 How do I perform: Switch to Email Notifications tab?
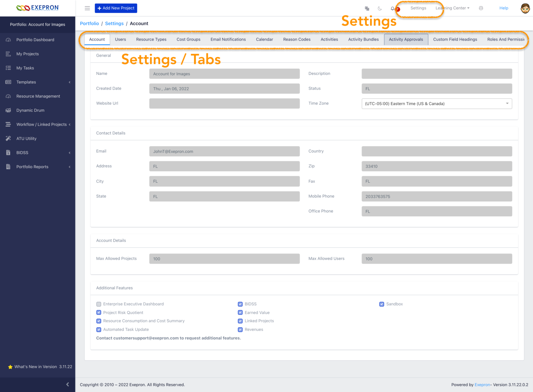(x=228, y=39)
